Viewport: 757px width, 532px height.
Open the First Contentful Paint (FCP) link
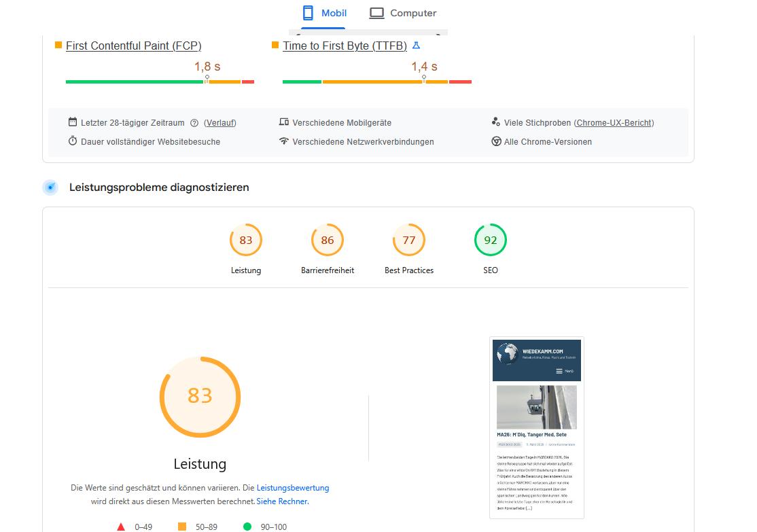(133, 46)
